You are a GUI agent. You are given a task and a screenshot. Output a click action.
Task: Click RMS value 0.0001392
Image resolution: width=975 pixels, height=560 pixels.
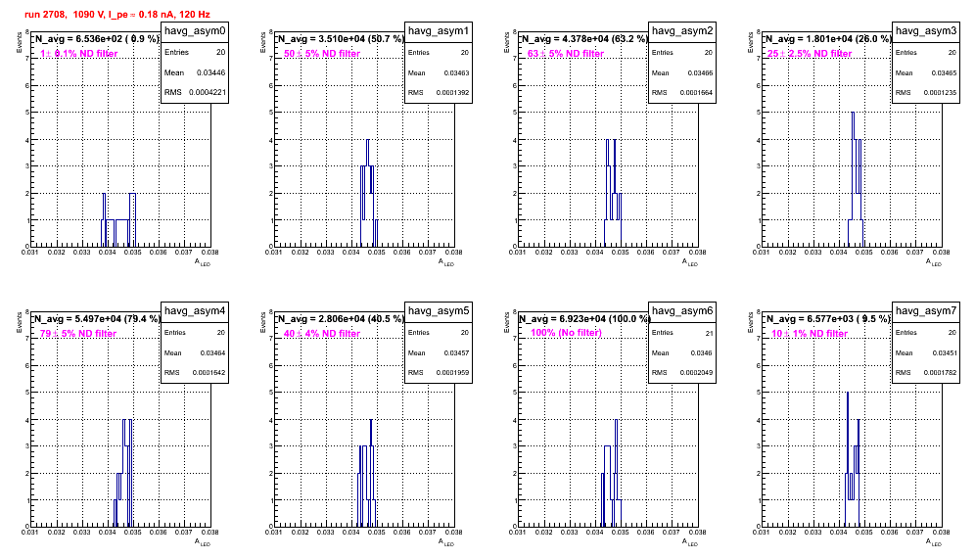pos(452,92)
